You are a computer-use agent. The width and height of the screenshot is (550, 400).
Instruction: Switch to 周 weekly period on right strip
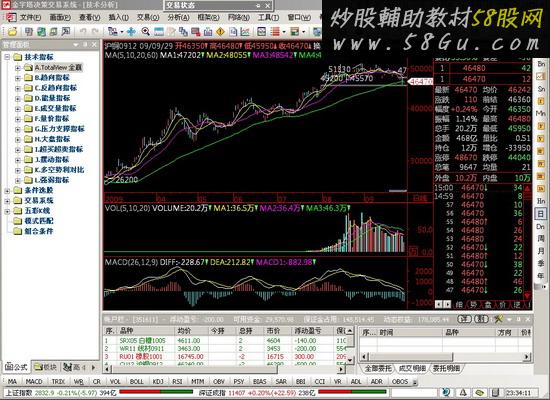541,239
